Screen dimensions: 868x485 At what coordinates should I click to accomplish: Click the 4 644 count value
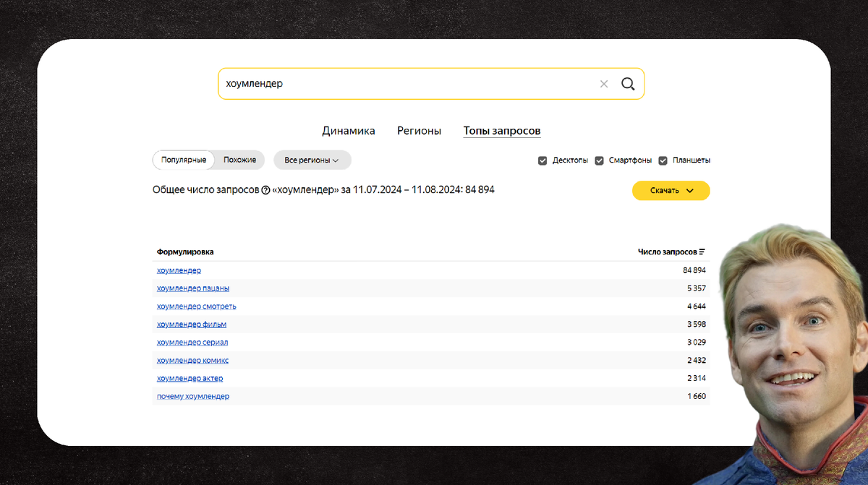click(x=696, y=306)
